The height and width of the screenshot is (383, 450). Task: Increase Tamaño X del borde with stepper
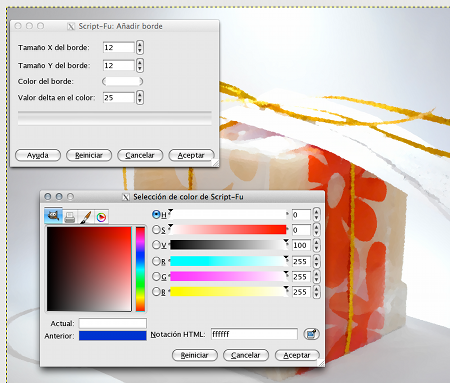pos(140,45)
